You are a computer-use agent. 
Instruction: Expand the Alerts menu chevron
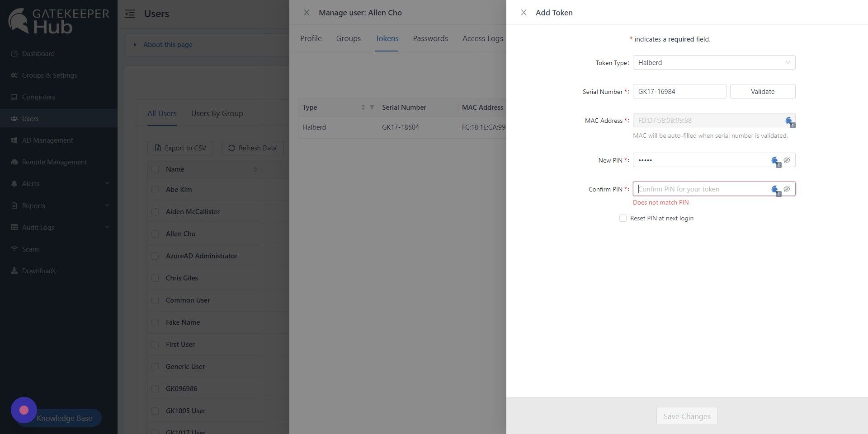click(x=107, y=183)
